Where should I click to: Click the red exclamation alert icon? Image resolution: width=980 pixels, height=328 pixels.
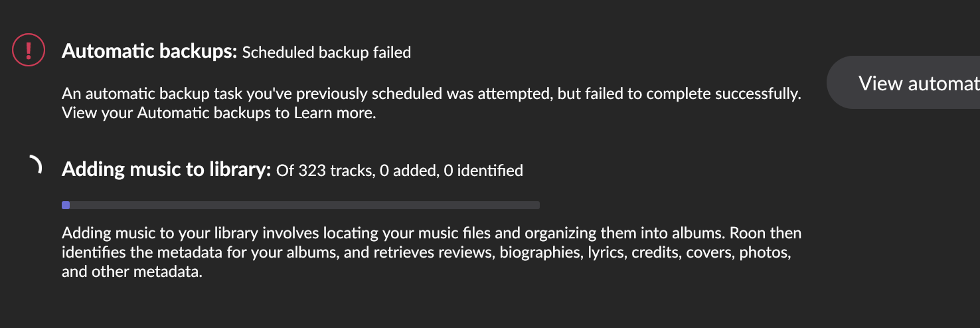29,50
